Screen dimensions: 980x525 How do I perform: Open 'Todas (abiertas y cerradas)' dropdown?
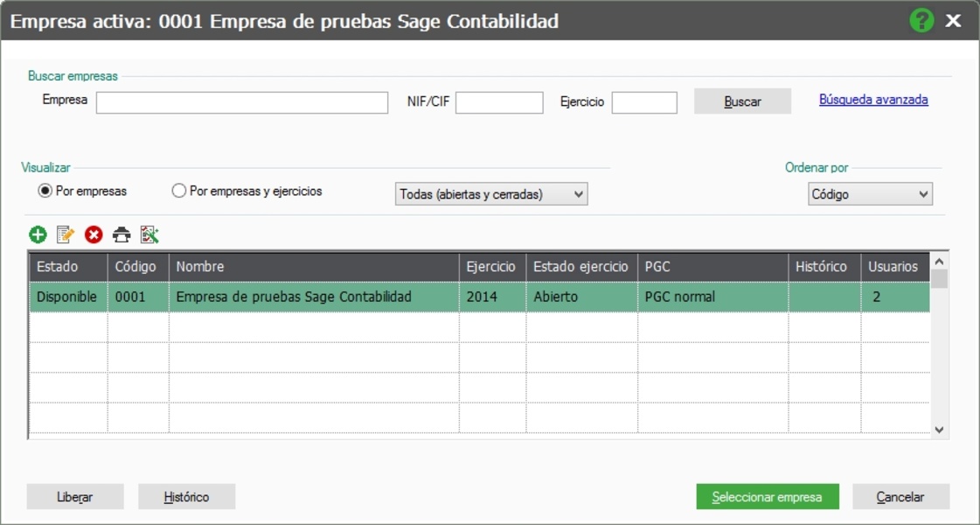(x=491, y=194)
